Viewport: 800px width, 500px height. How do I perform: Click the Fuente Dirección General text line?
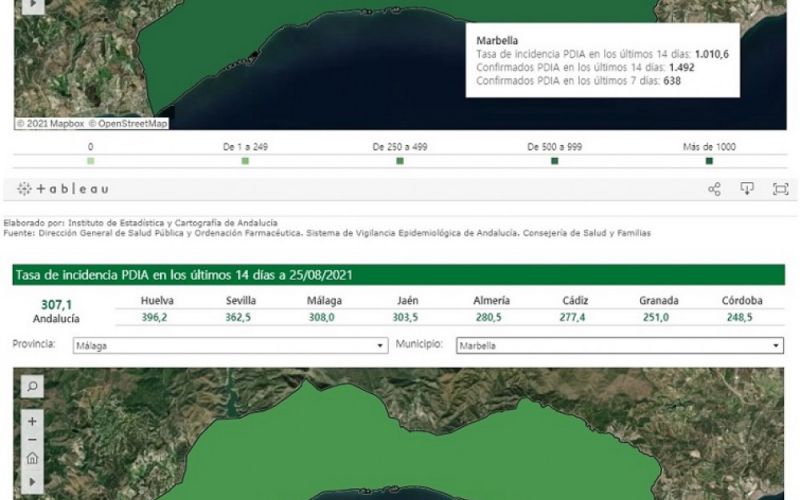(327, 233)
